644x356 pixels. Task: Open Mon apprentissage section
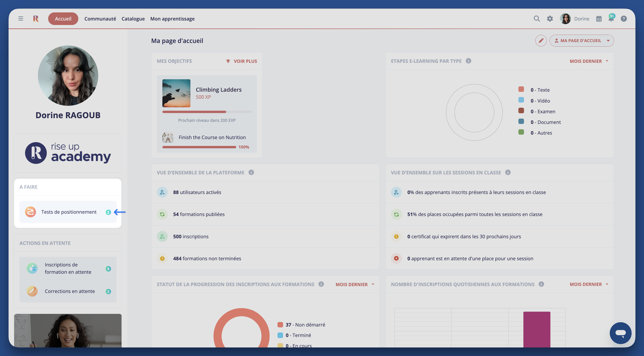coord(172,18)
